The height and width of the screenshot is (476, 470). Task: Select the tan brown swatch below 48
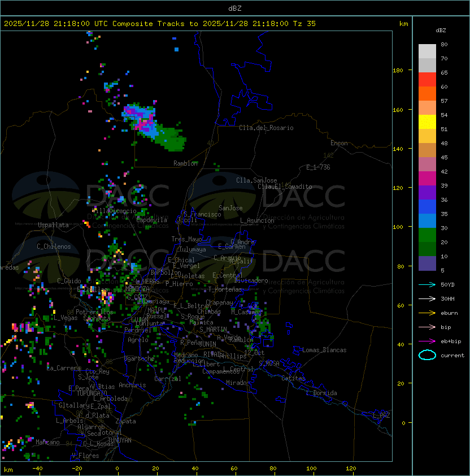427,150
